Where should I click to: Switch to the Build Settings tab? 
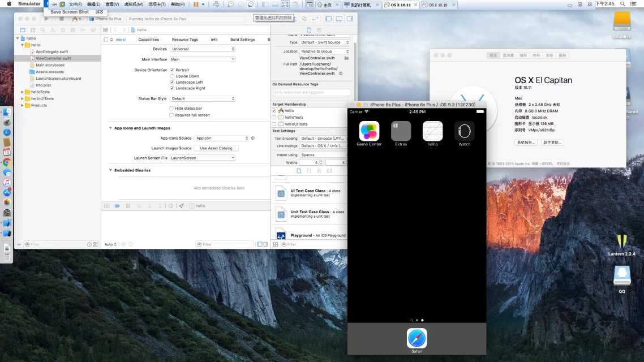(x=242, y=40)
